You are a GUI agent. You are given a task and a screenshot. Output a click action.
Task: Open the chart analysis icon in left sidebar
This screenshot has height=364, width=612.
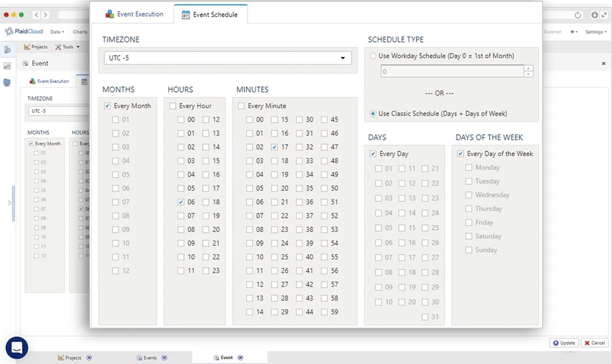pos(7,66)
